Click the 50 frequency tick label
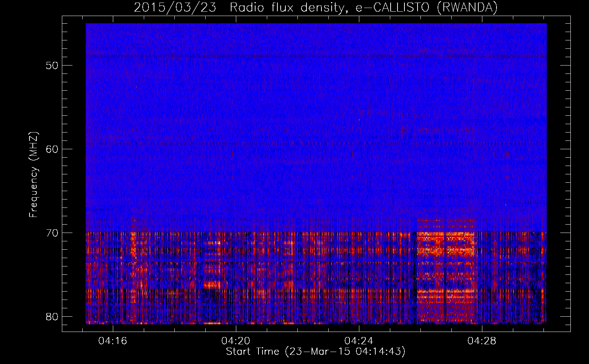Screen dimensions: 589x364 click(x=52, y=66)
